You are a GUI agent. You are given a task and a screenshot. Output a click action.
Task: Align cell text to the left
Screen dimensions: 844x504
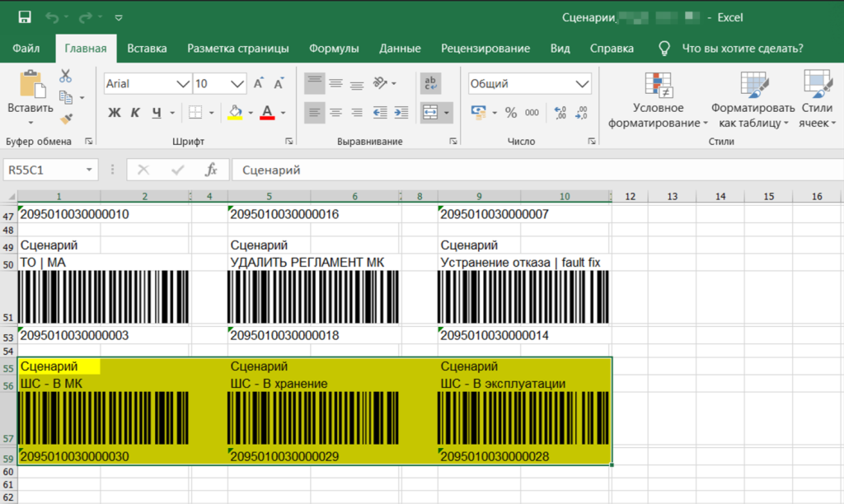pyautogui.click(x=314, y=113)
